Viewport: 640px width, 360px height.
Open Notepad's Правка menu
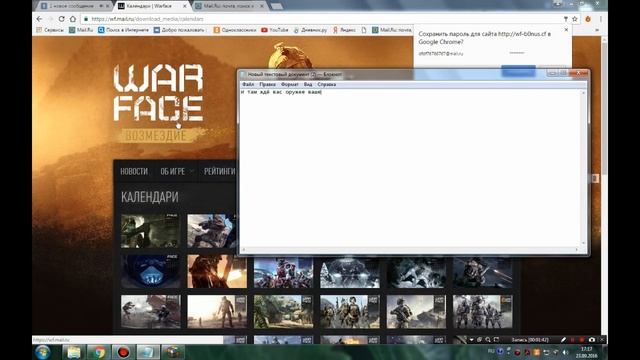pyautogui.click(x=267, y=84)
